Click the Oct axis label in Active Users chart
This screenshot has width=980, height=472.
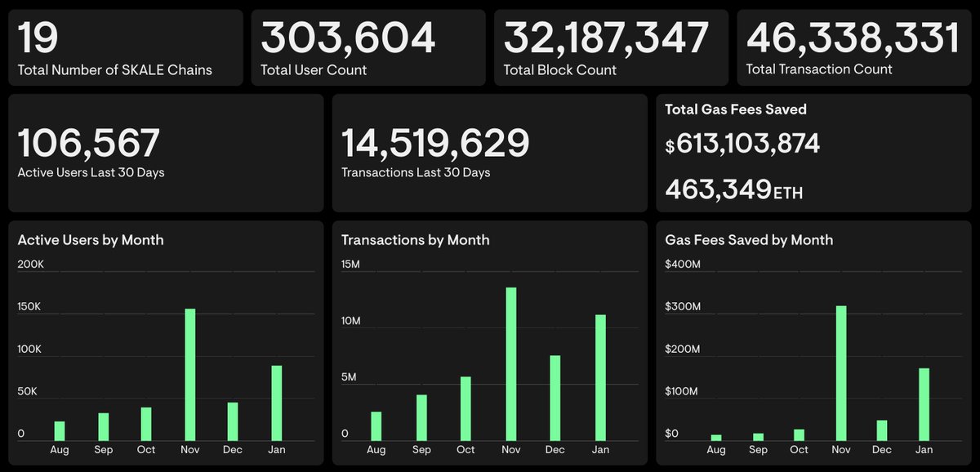[145, 449]
